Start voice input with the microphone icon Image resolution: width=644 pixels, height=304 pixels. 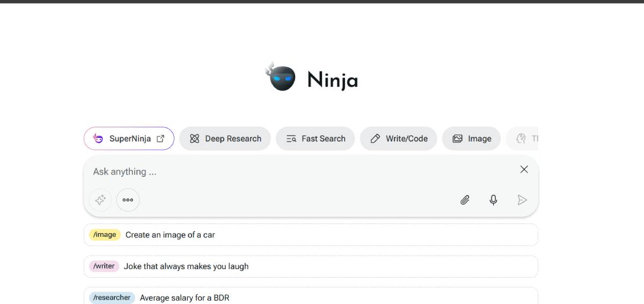point(493,200)
